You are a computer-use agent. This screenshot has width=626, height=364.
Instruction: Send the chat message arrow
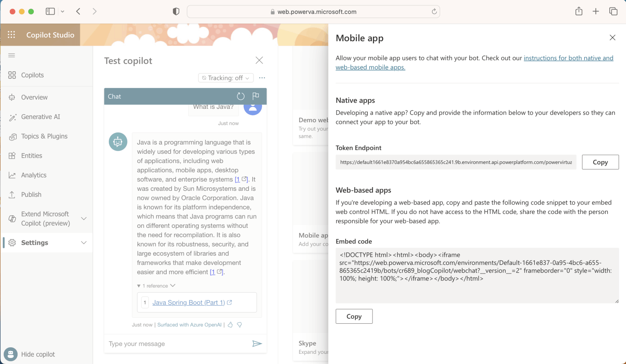(x=257, y=344)
